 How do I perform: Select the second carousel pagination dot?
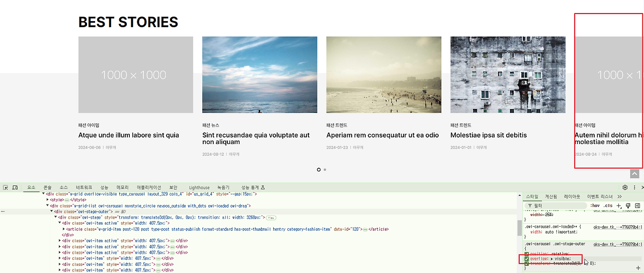coord(325,170)
